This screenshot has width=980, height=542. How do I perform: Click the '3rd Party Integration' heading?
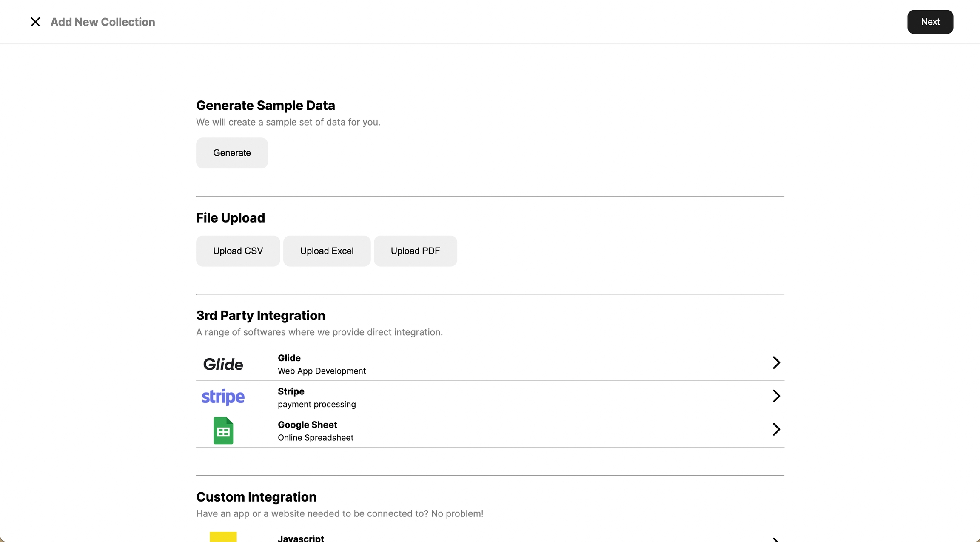[x=261, y=316]
